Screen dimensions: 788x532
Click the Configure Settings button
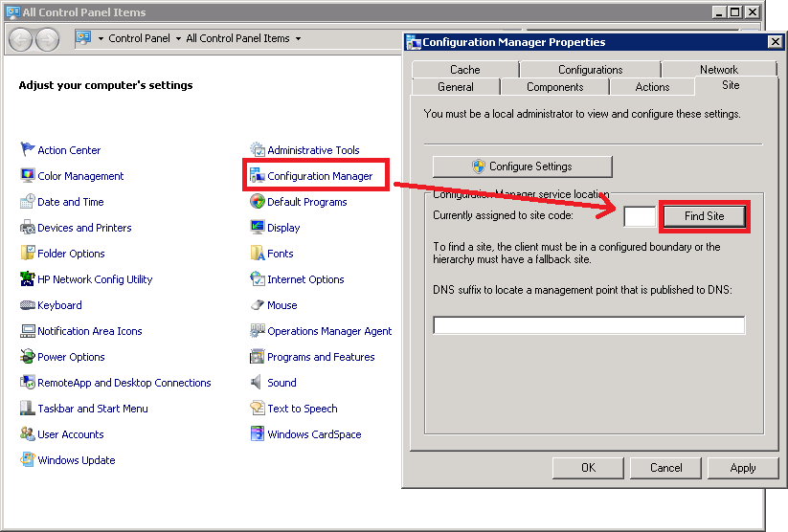(x=523, y=166)
